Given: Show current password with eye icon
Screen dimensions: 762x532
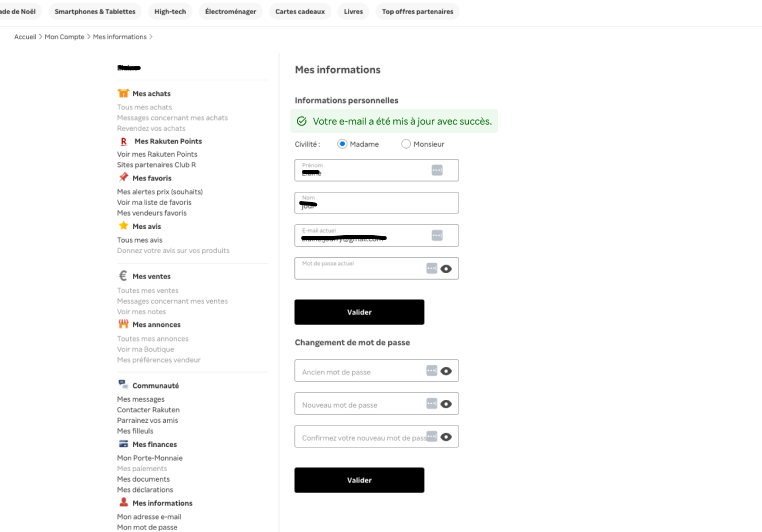Looking at the screenshot, I should pos(446,269).
